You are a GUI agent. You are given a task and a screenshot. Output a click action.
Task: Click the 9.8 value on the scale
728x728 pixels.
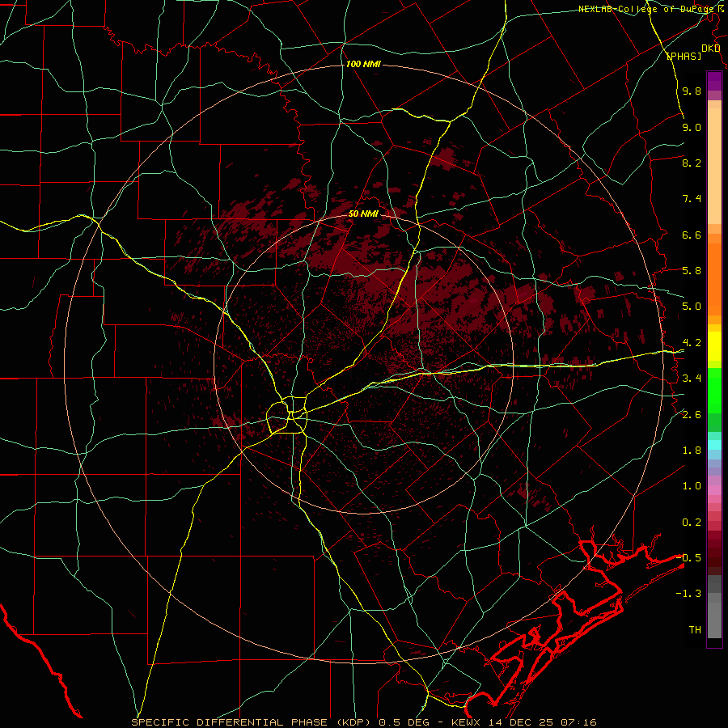coord(692,91)
